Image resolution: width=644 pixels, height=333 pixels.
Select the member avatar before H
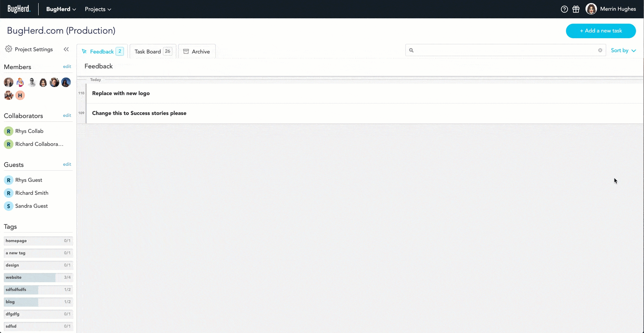pyautogui.click(x=9, y=95)
